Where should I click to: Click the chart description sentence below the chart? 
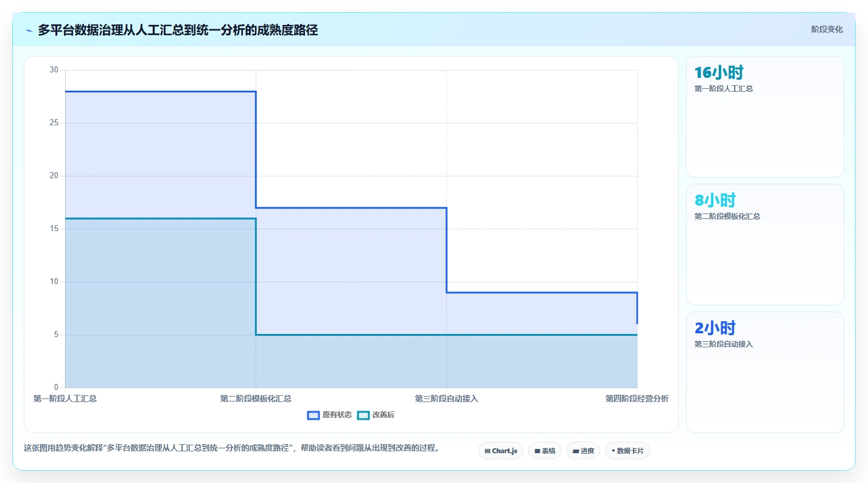[231, 448]
